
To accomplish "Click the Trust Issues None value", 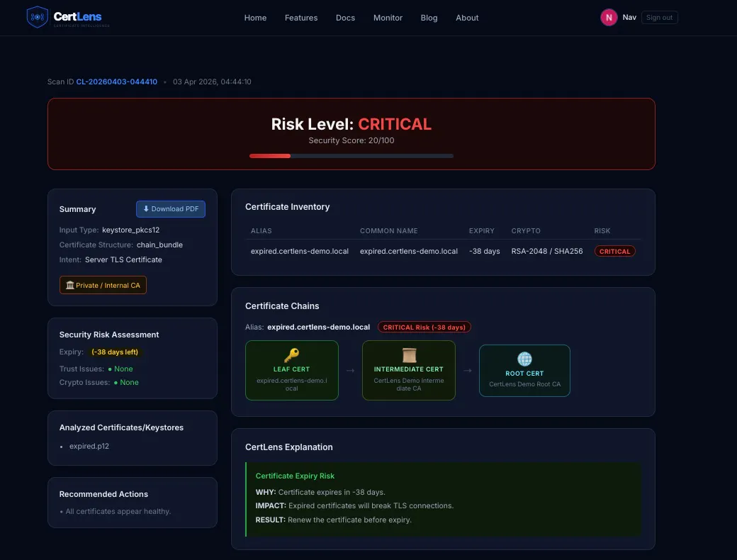I will point(120,369).
